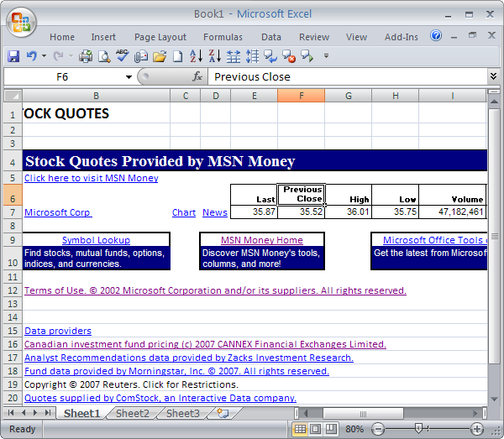504x439 pixels.
Task: Click the zoom slider handle
Action: point(418,428)
